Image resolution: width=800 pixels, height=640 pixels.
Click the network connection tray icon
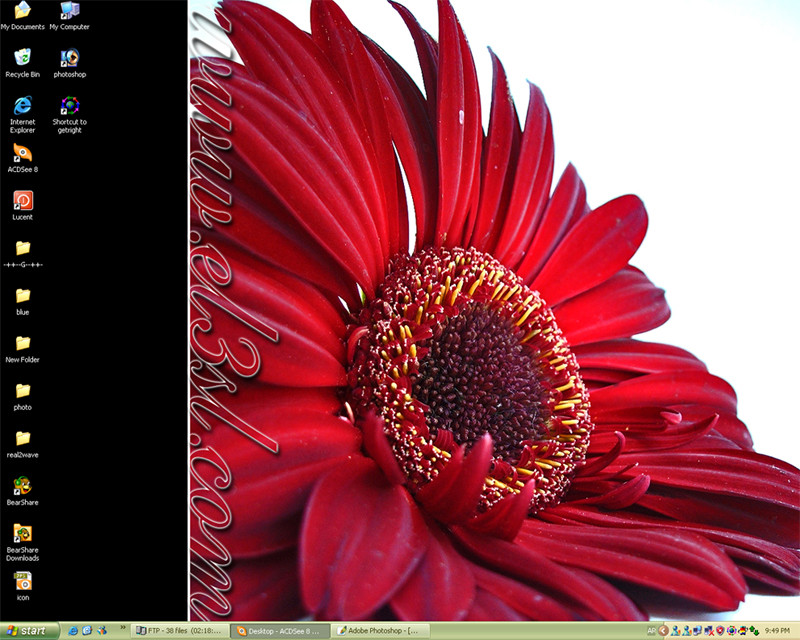pos(697,631)
